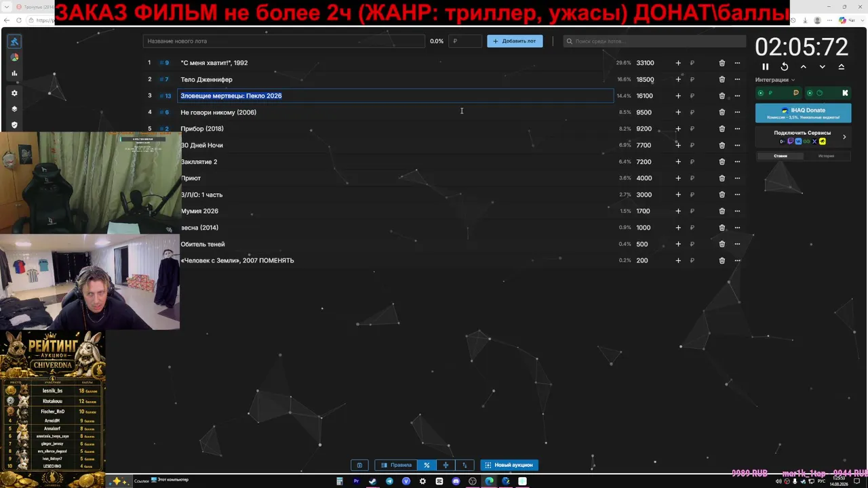Screen dimensions: 868x488
Task: Toggle the compact rows button
Action: click(446, 465)
